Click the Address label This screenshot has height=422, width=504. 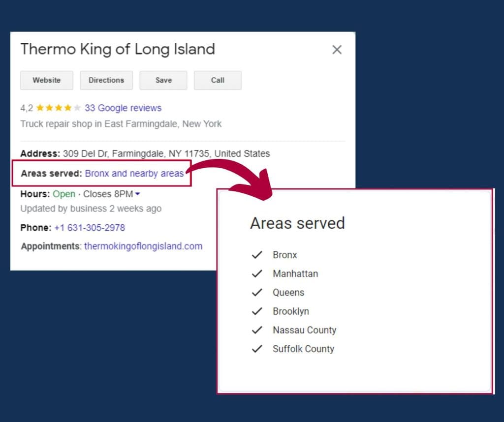(40, 154)
